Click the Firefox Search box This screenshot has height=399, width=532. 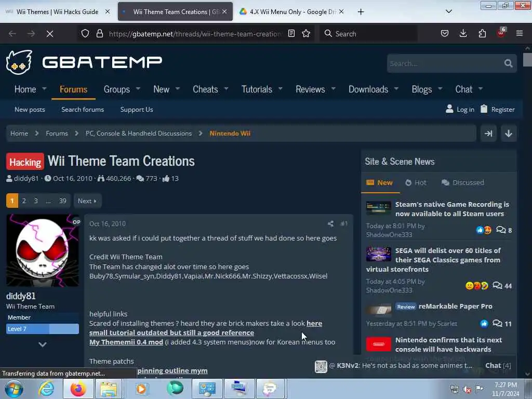(368, 33)
